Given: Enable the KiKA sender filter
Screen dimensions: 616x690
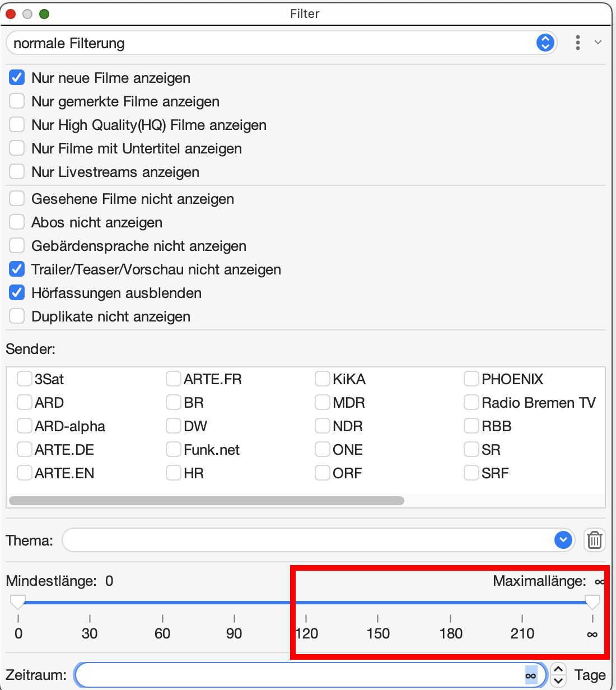Looking at the screenshot, I should tap(323, 379).
